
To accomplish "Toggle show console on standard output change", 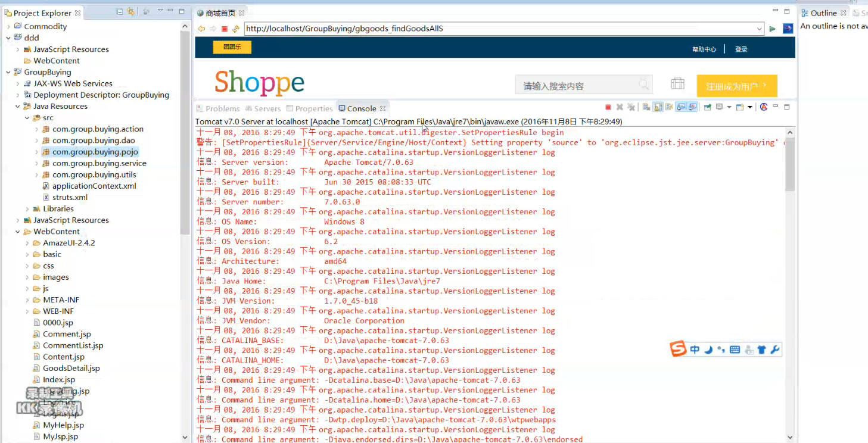I will (x=681, y=107).
